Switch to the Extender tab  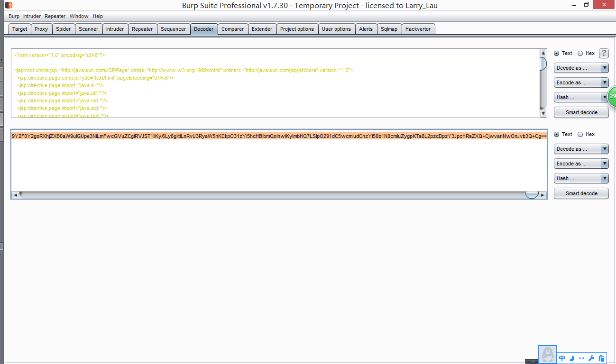pyautogui.click(x=262, y=29)
